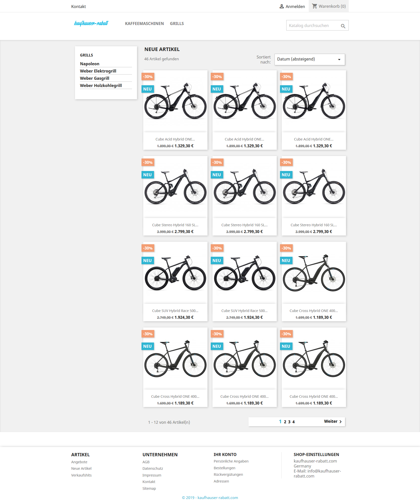This screenshot has height=504, width=420.
Task: Click the Anmelden user icon
Action: click(x=281, y=6)
